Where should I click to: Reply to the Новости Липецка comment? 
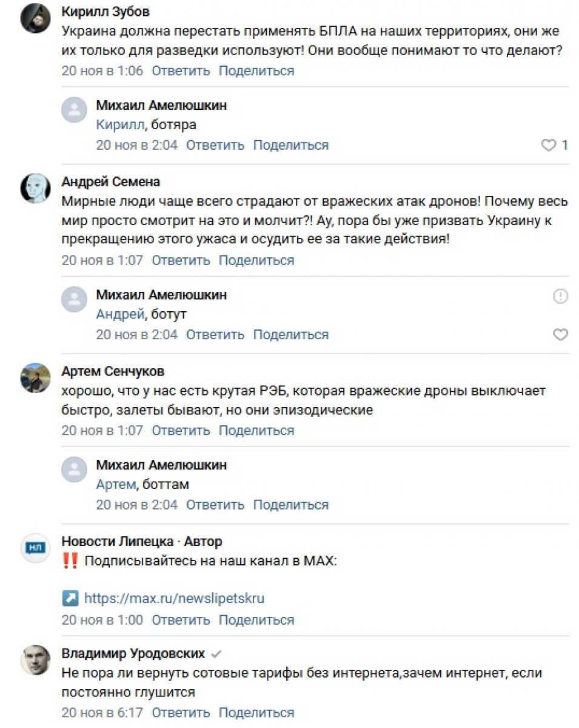coord(181,620)
